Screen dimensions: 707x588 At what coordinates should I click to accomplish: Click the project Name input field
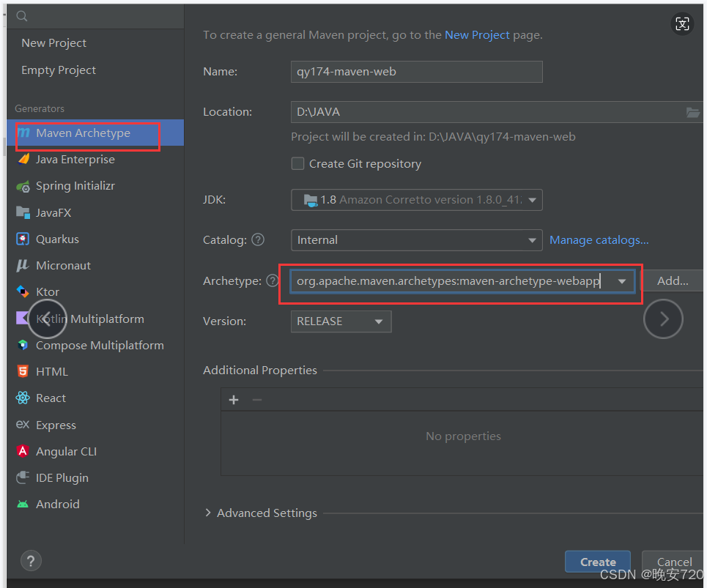coord(416,72)
